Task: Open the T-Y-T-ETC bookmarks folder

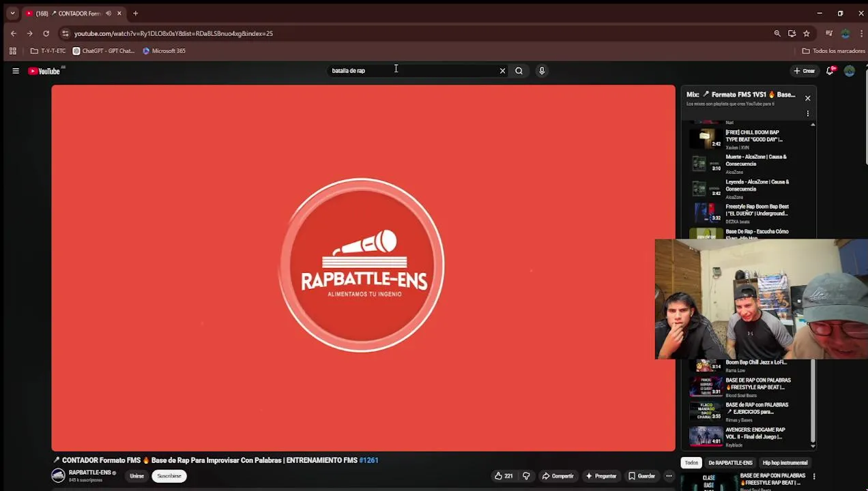Action: (x=48, y=51)
